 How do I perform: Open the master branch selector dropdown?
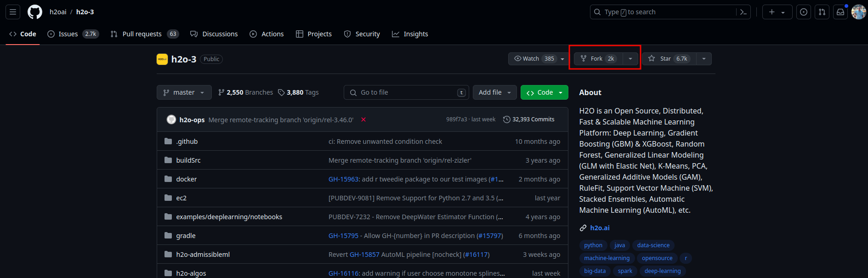[184, 92]
